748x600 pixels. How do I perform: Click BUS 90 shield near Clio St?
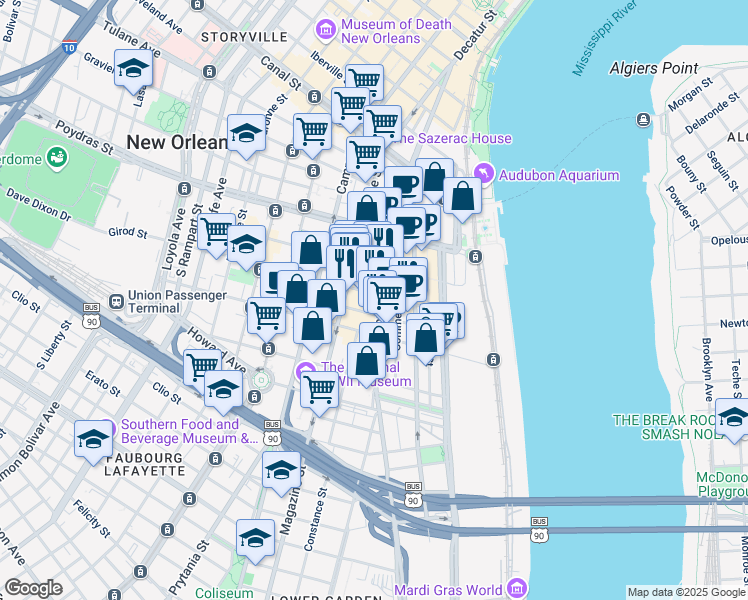click(x=91, y=316)
